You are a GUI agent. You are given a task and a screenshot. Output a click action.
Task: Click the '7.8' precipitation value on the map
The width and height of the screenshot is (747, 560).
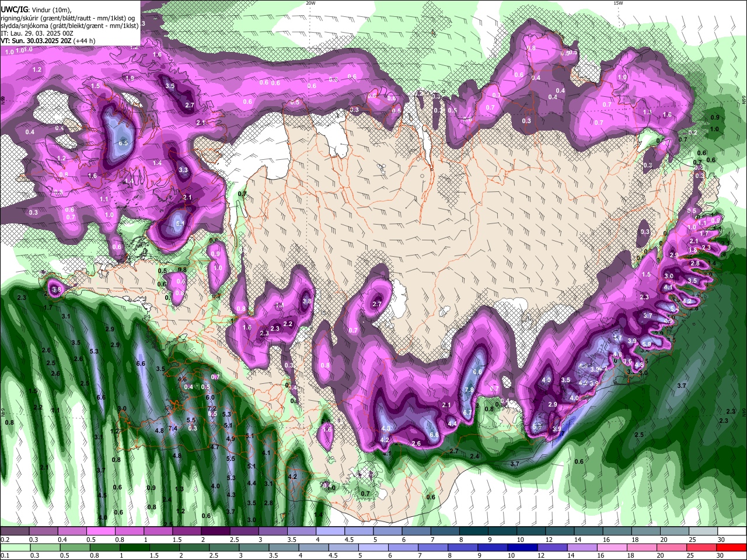469,390
